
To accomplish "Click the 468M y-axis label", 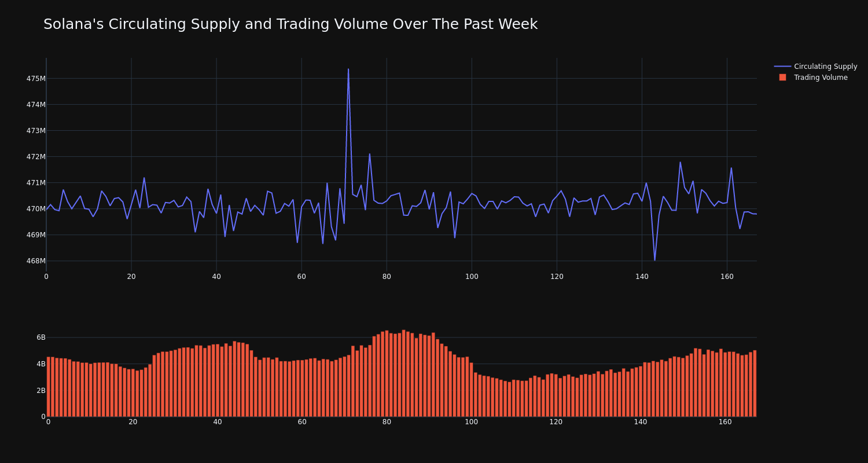I will pyautogui.click(x=36, y=261).
